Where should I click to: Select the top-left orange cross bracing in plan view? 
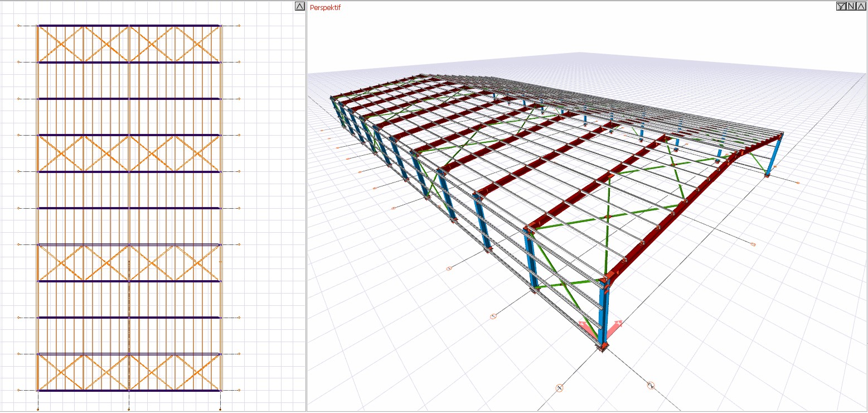(60, 44)
